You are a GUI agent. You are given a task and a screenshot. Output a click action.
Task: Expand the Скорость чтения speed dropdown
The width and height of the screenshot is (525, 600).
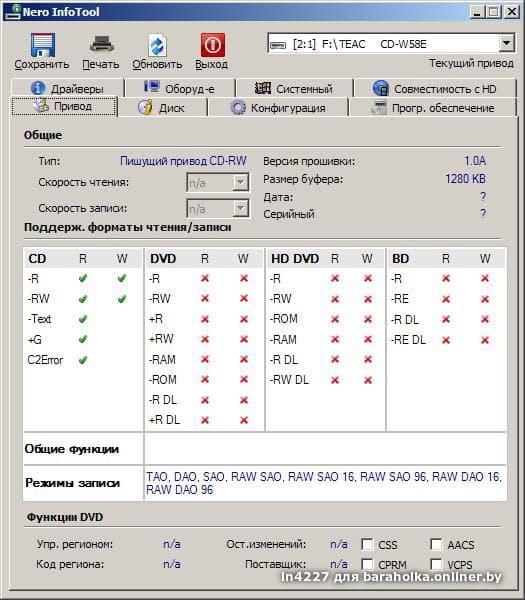[x=240, y=183]
